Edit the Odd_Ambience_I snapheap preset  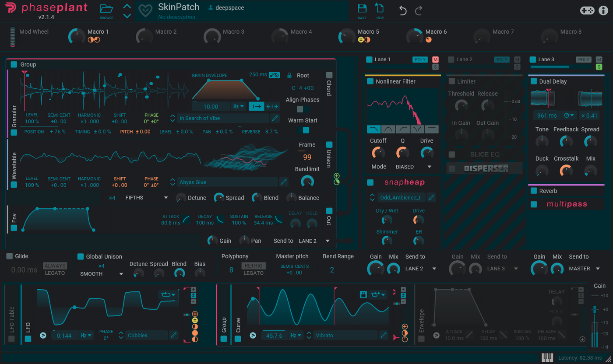click(x=432, y=197)
